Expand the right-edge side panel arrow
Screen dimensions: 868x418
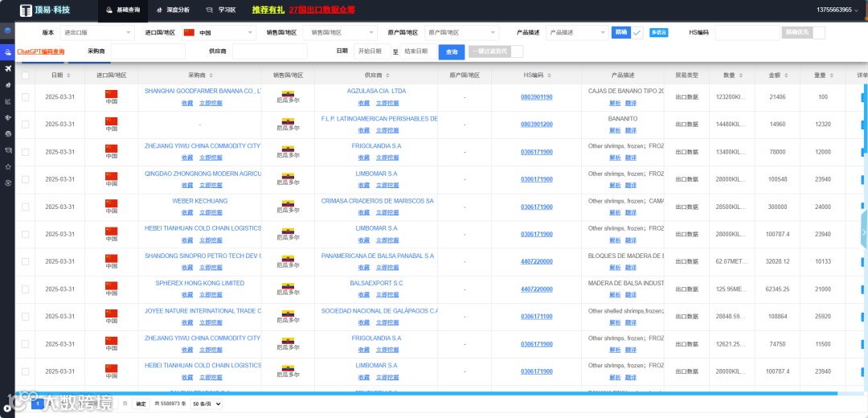coord(864,232)
